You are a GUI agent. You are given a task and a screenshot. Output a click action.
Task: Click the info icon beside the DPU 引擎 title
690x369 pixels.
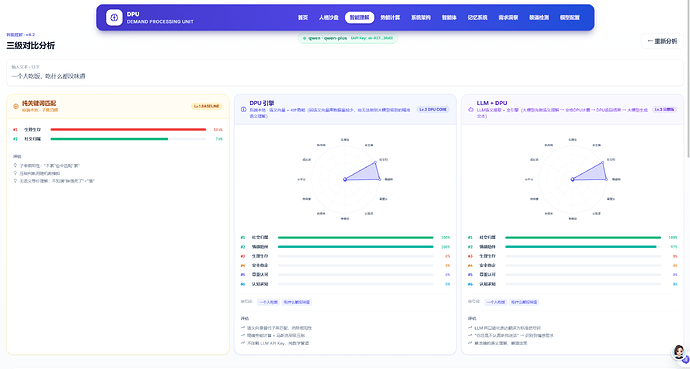point(243,109)
